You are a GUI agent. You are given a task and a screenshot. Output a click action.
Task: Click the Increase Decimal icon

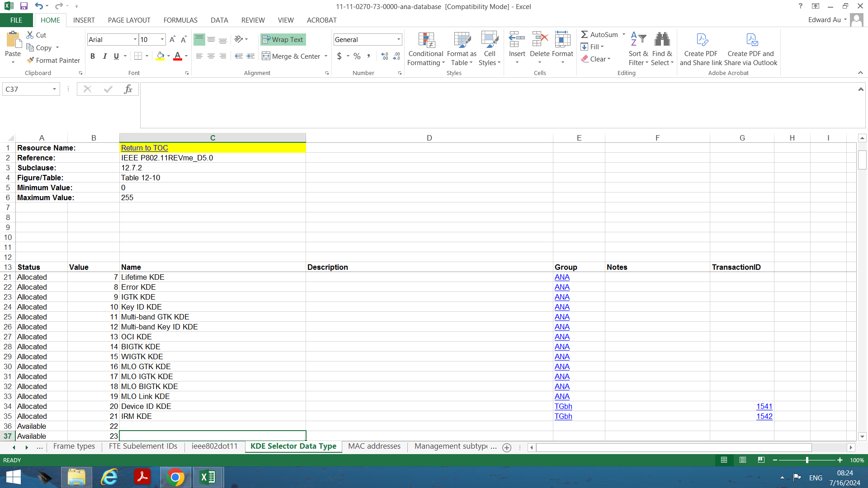point(385,56)
